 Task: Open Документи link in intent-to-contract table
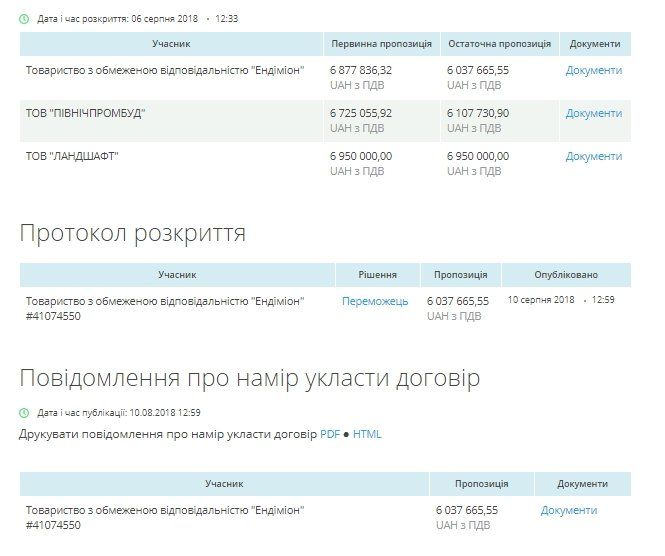(x=569, y=510)
